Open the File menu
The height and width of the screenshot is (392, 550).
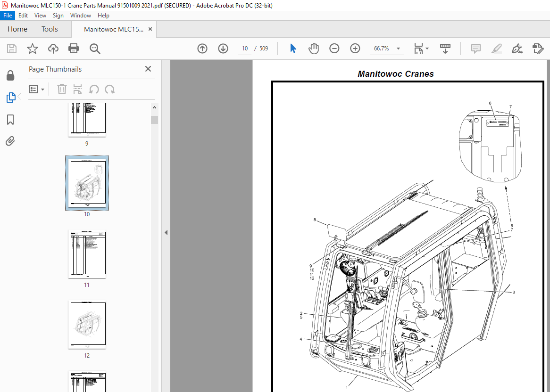click(8, 16)
